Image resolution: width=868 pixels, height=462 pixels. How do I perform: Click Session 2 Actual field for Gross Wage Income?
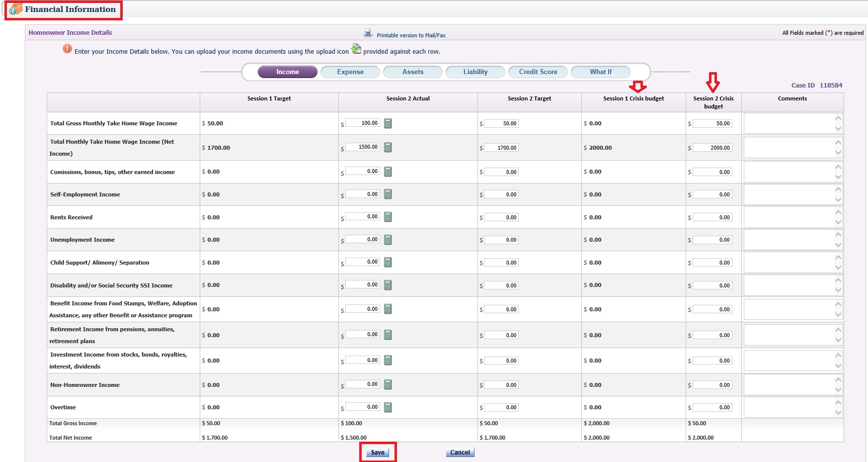click(363, 123)
